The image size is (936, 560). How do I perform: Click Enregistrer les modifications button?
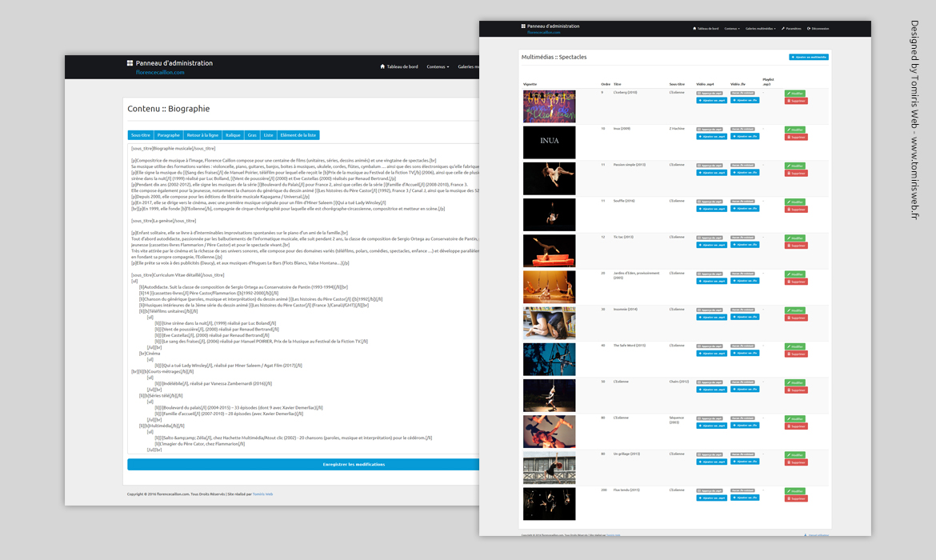coord(303,464)
